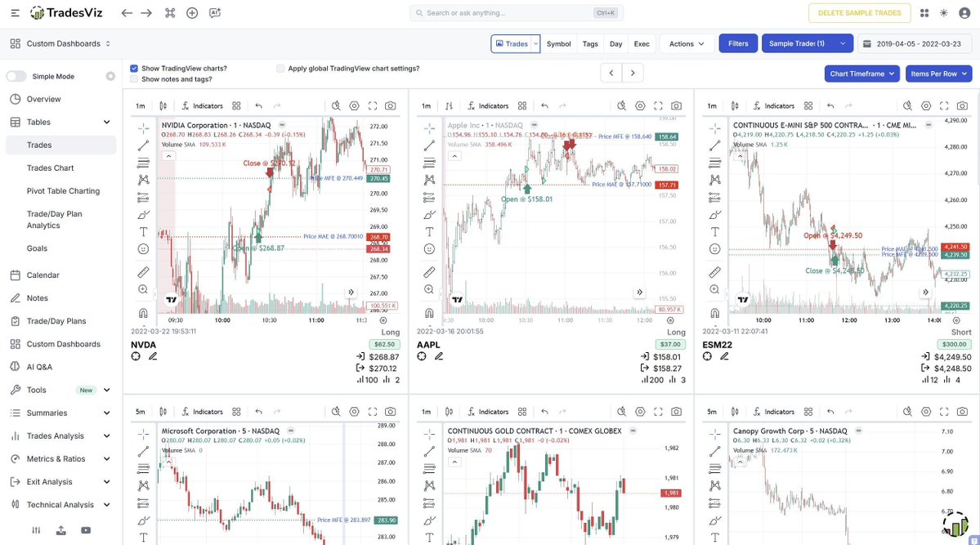The width and height of the screenshot is (980, 545).
Task: Go to previous page of trades
Action: pyautogui.click(x=611, y=73)
